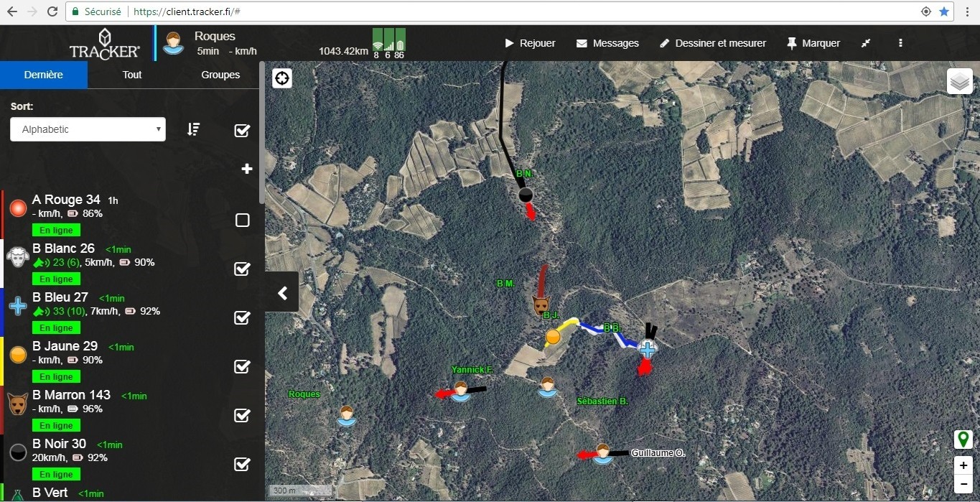Click the Tracker logo
Screen dimensions: 980x502
click(x=105, y=43)
